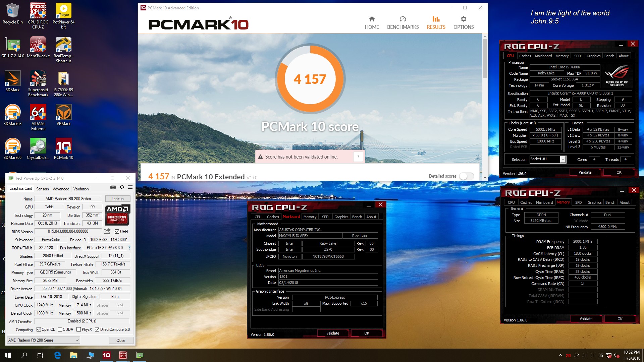Click the motherboard Model MAXIMUS IX APEX field
This screenshot has width=644, height=362.
pyautogui.click(x=310, y=236)
